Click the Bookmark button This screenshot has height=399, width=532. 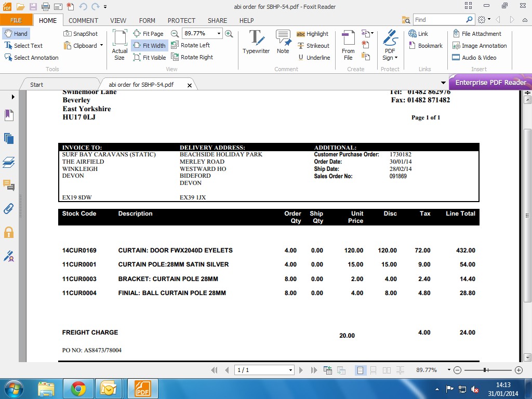click(425, 46)
